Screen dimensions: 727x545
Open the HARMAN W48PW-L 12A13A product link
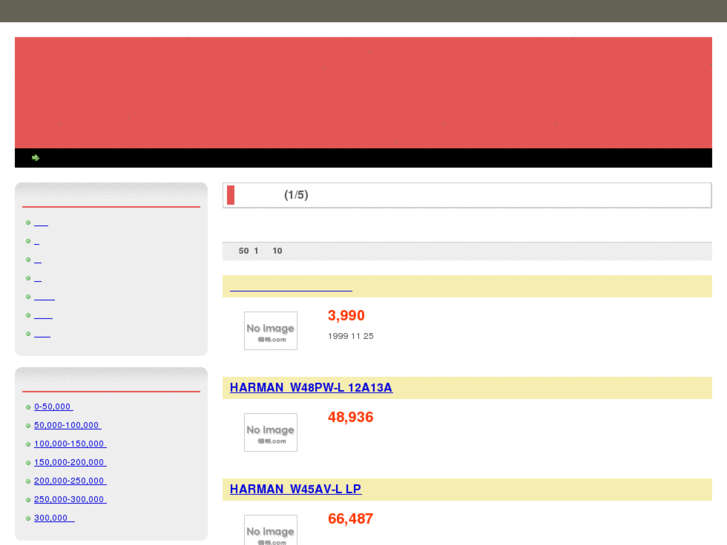(x=311, y=387)
